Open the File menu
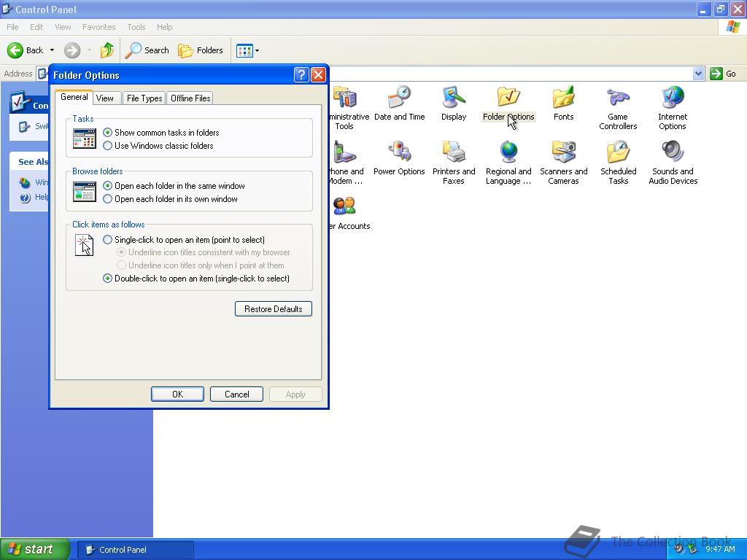The image size is (747, 560). 13,27
